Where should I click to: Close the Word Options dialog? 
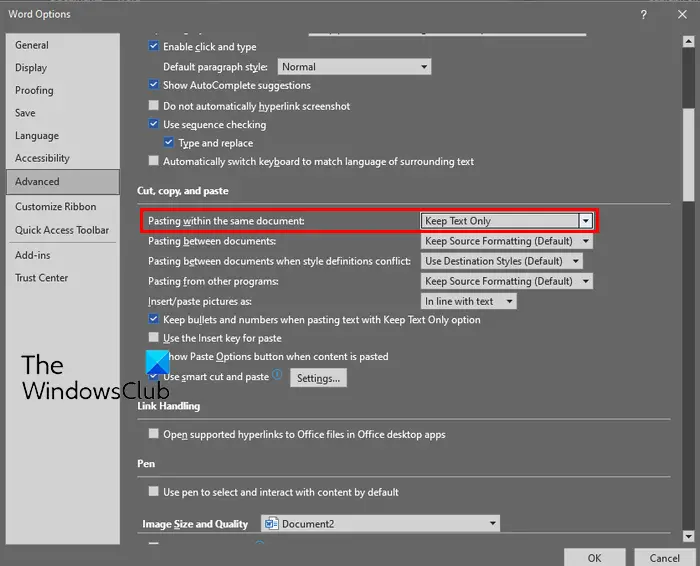click(x=682, y=15)
